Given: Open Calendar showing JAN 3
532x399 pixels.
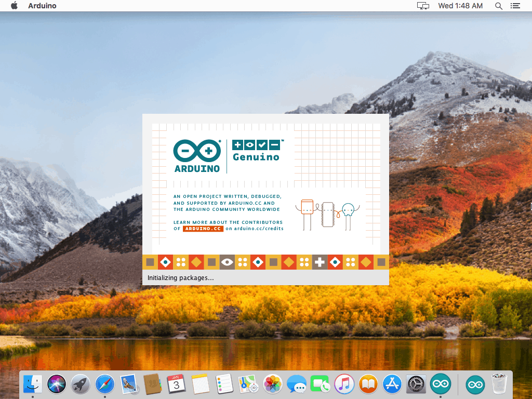Looking at the screenshot, I should [x=177, y=384].
